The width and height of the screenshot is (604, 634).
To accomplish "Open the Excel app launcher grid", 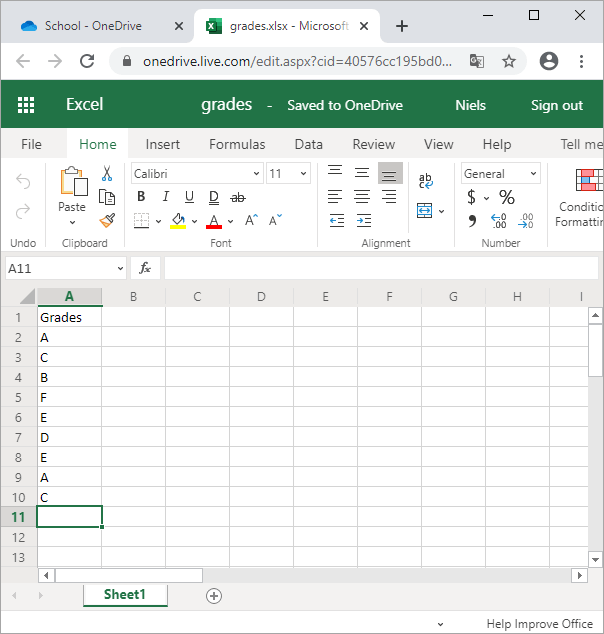I will (26, 105).
